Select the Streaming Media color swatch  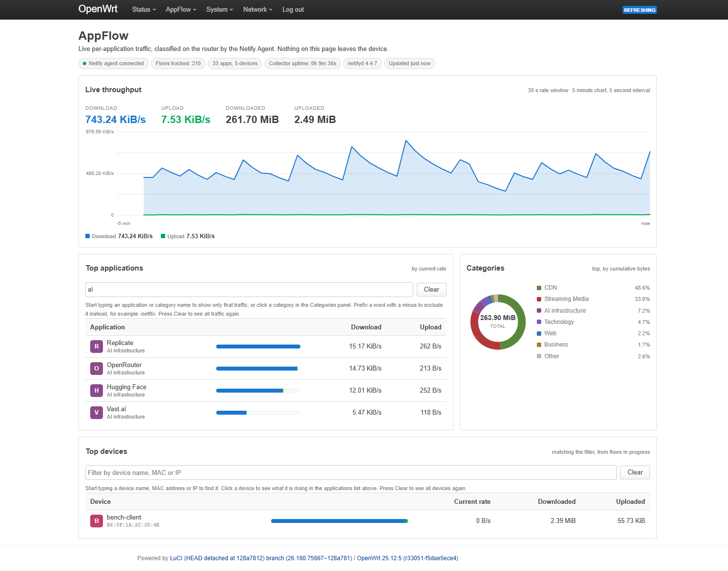539,299
